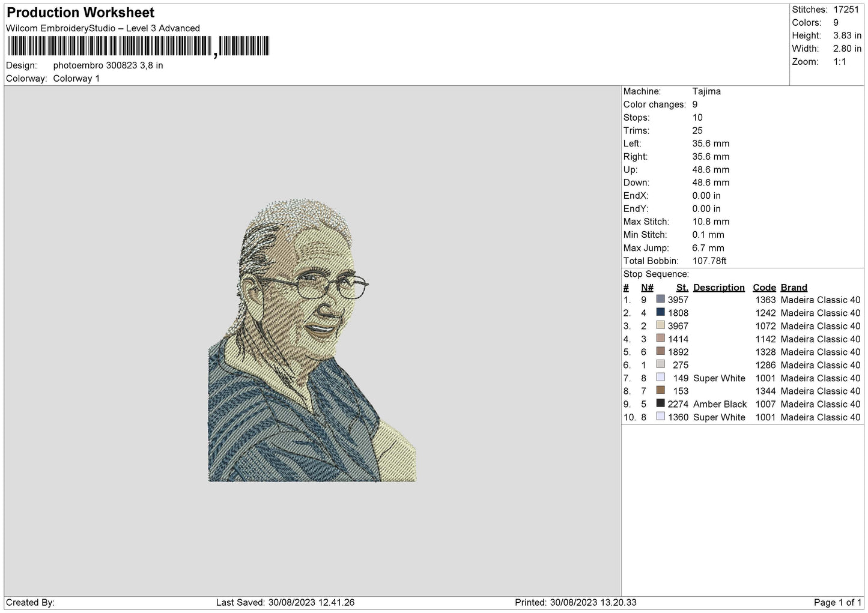Click the Trims value 25
The width and height of the screenshot is (868, 613).
pyautogui.click(x=697, y=130)
